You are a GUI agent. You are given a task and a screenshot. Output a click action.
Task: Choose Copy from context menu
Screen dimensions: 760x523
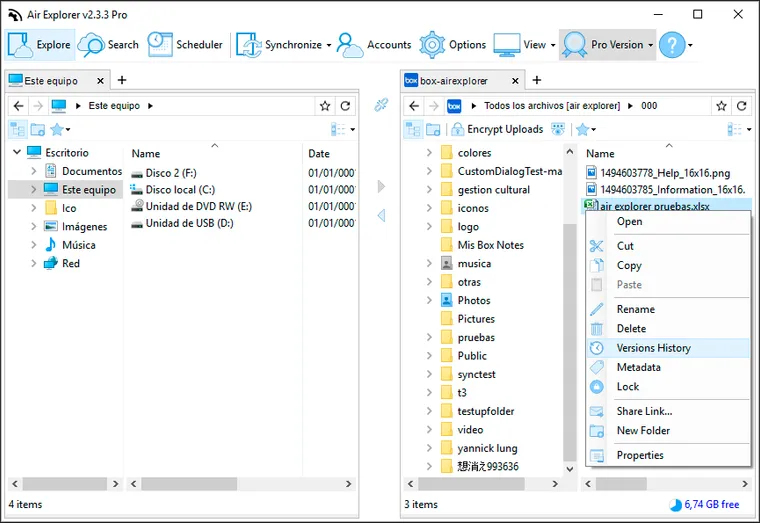(668, 265)
